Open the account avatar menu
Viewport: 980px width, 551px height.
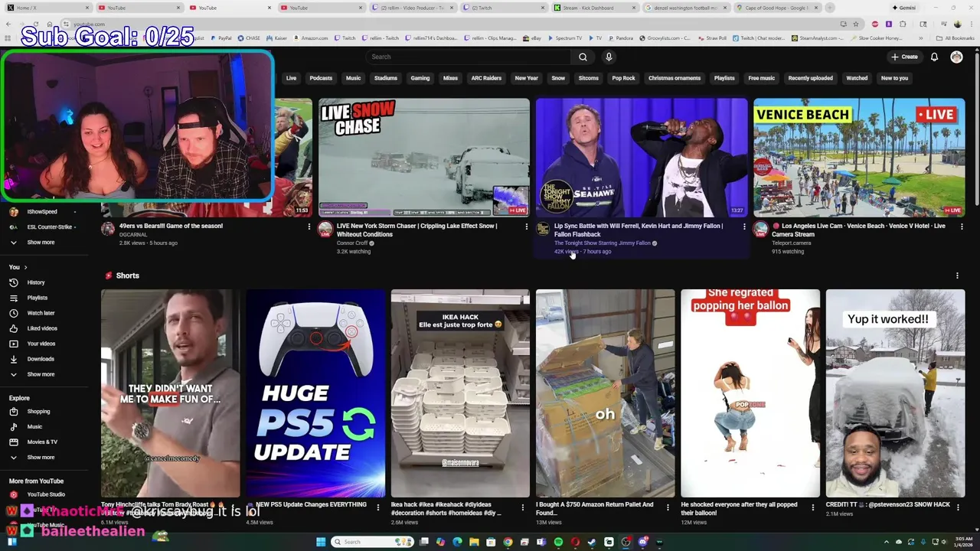[956, 57]
